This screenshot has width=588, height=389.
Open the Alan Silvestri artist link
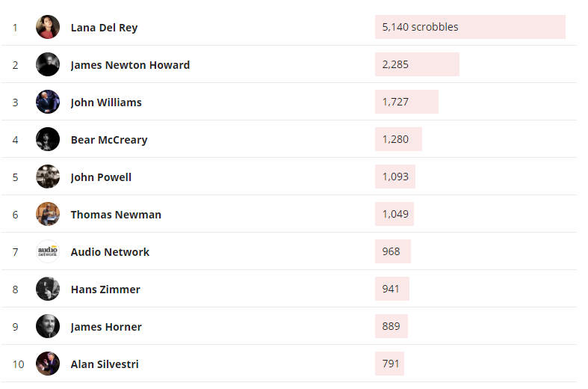coord(105,364)
